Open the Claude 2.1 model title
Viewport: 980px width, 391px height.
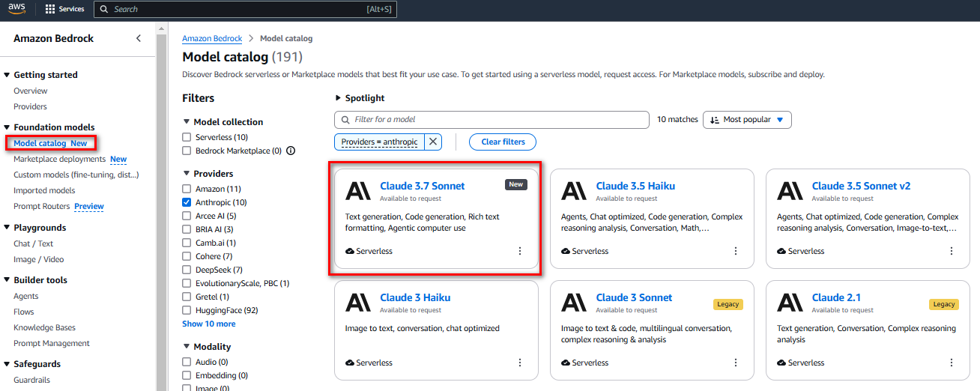836,297
